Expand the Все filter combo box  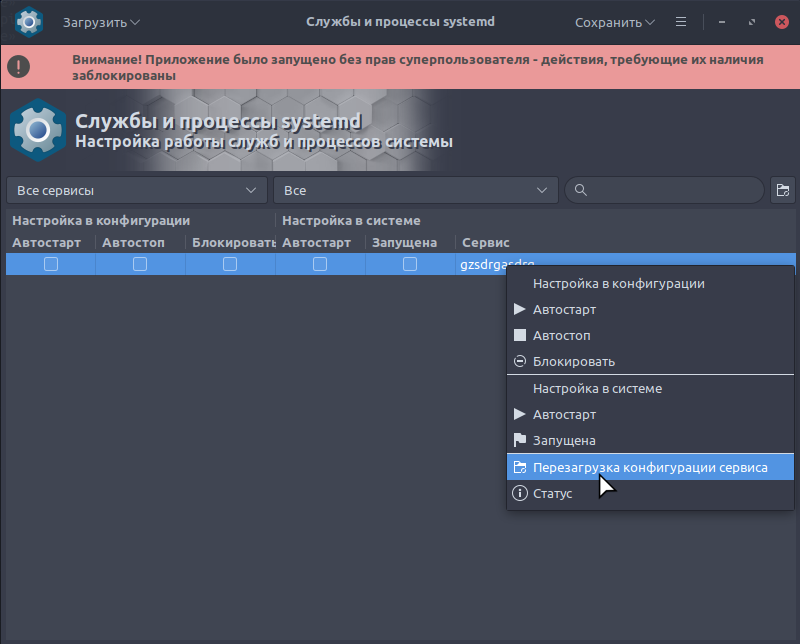pyautogui.click(x=416, y=190)
